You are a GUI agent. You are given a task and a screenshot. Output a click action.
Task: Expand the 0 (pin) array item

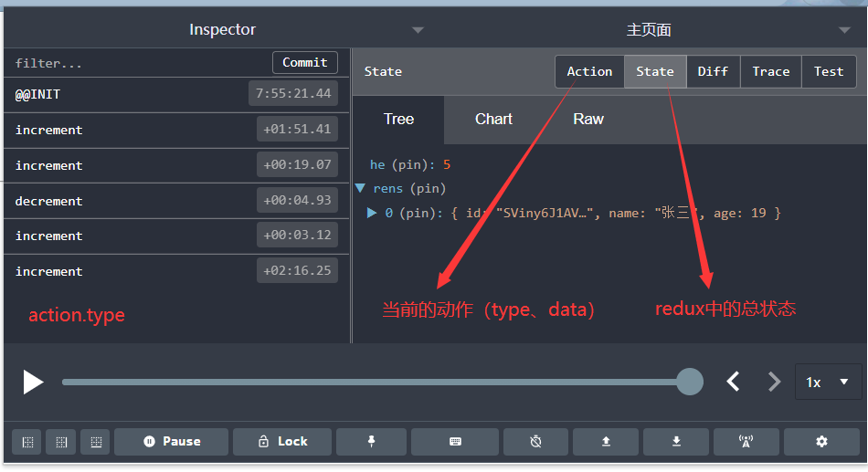pos(372,213)
